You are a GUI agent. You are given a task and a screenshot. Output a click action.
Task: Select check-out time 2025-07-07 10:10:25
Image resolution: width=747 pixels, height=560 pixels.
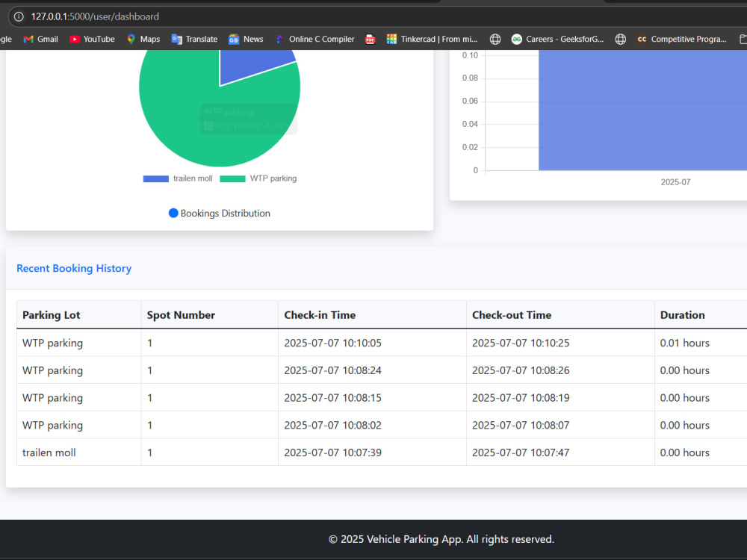point(521,343)
